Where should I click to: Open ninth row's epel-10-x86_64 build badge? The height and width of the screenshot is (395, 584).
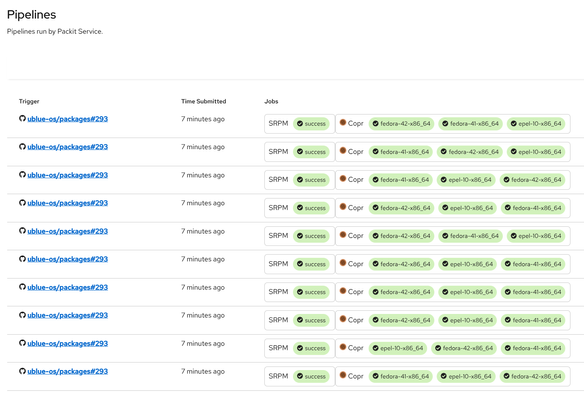pyautogui.click(x=398, y=348)
